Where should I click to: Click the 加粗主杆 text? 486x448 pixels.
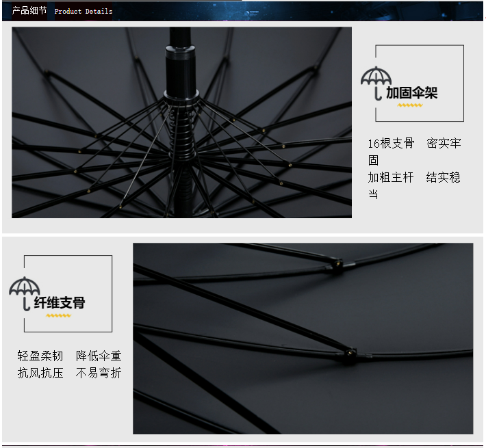[391, 177]
